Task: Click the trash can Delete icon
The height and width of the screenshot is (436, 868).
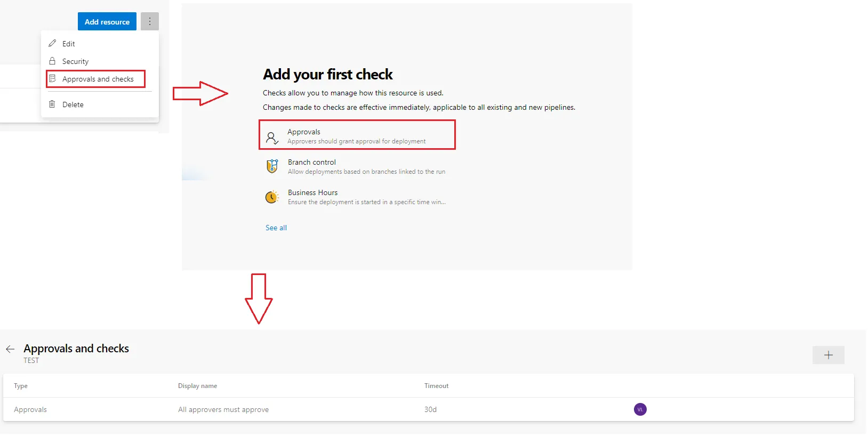Action: click(52, 104)
